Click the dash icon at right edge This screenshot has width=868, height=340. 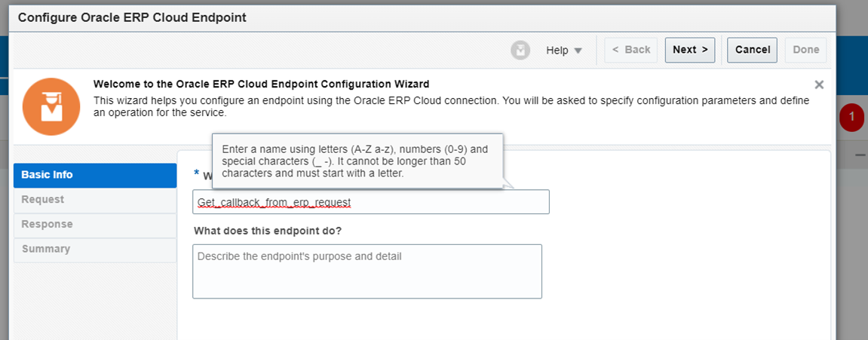(860, 155)
